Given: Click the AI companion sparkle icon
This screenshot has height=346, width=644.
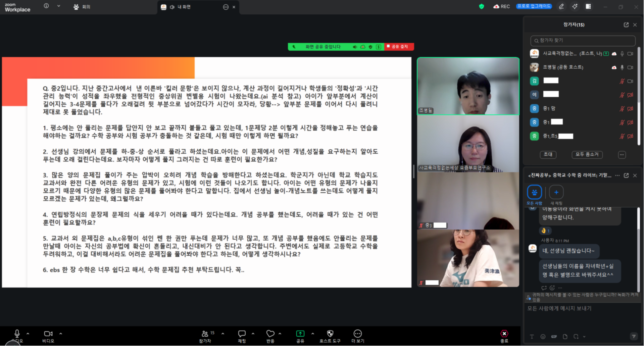Looking at the screenshot, I should [575, 6].
